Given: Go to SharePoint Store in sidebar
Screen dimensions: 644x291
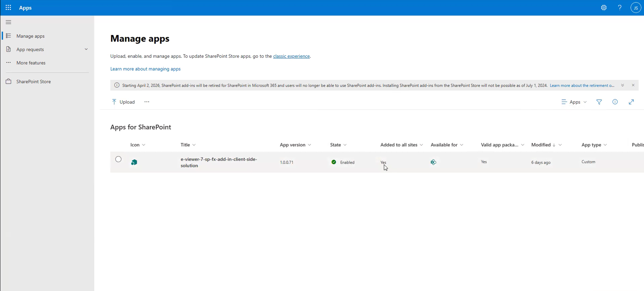Looking at the screenshot, I should click(33, 82).
